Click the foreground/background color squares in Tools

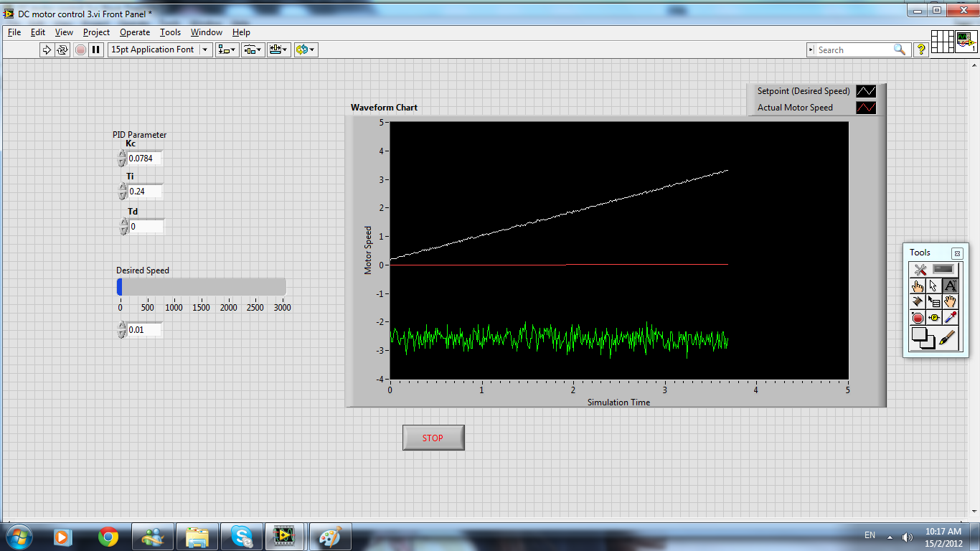click(923, 338)
